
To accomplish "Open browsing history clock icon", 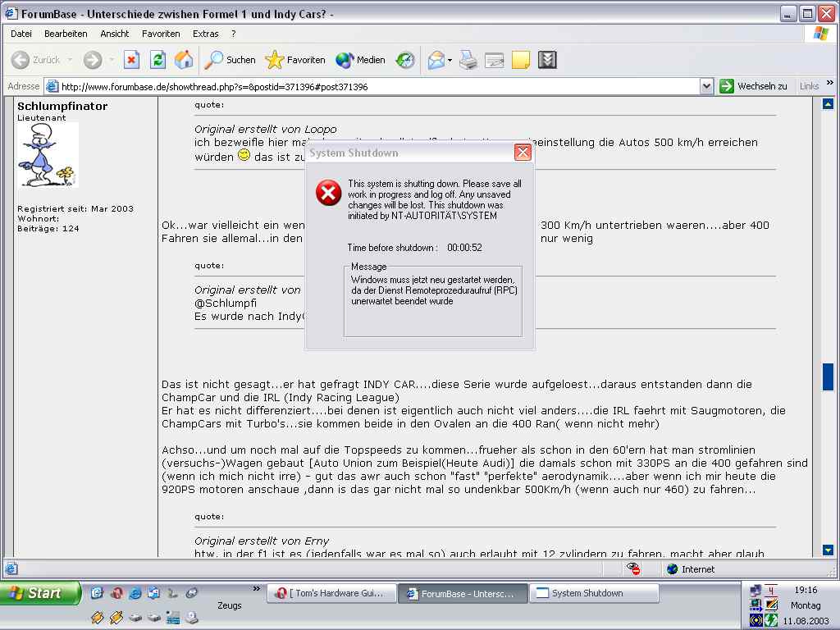I will [405, 60].
